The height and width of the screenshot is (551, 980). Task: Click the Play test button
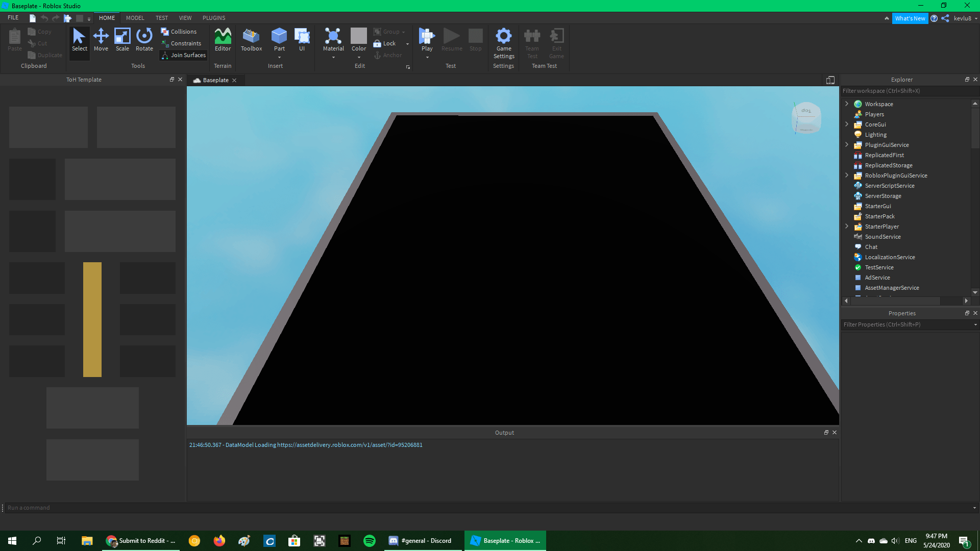[x=427, y=37]
